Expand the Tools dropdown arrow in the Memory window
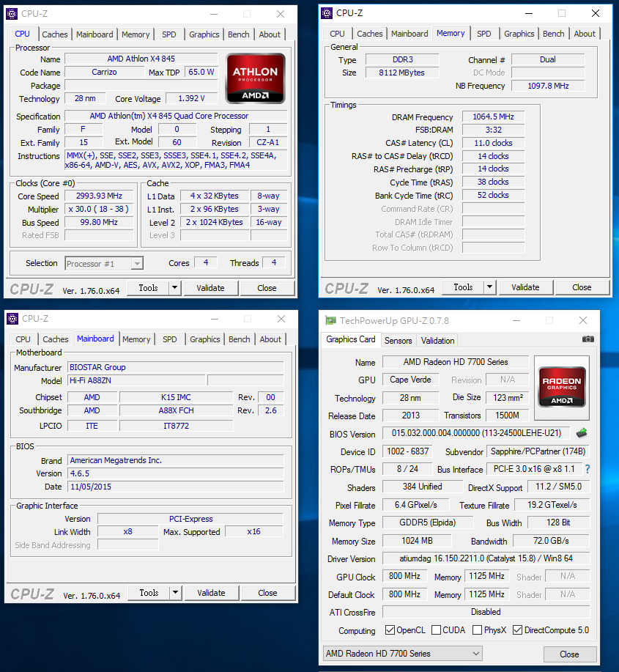 point(489,287)
